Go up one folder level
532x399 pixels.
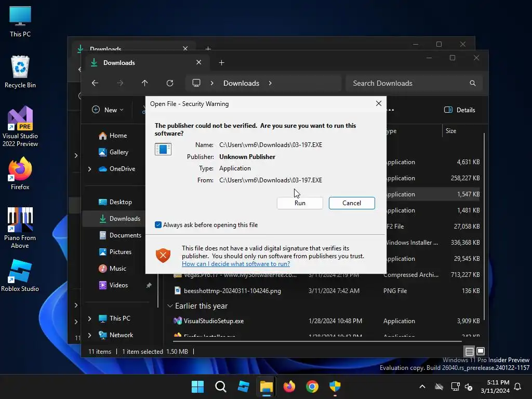(145, 83)
